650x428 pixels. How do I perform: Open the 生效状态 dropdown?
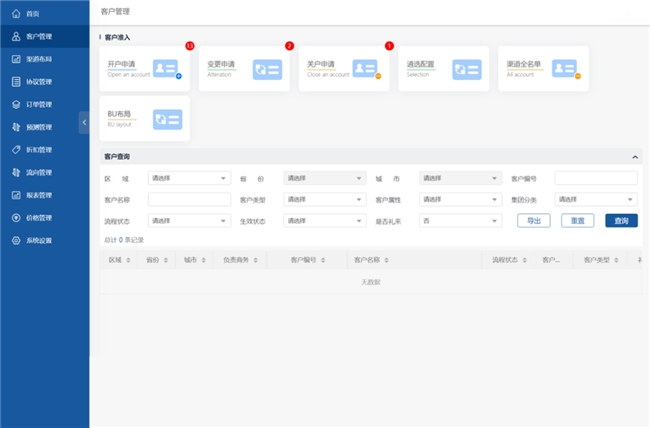pos(325,221)
